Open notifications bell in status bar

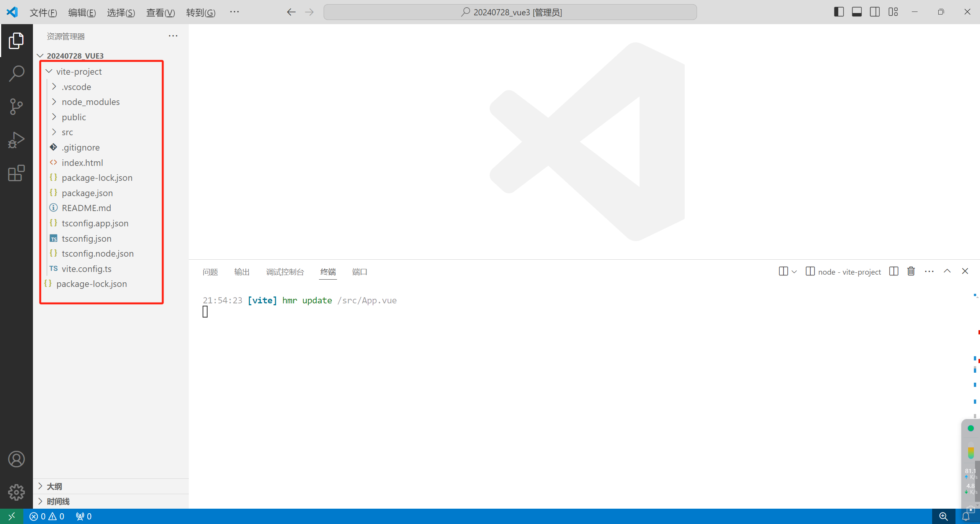tap(965, 516)
